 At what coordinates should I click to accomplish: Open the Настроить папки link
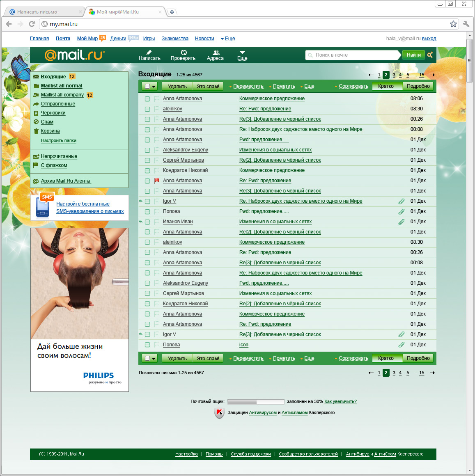[59, 141]
